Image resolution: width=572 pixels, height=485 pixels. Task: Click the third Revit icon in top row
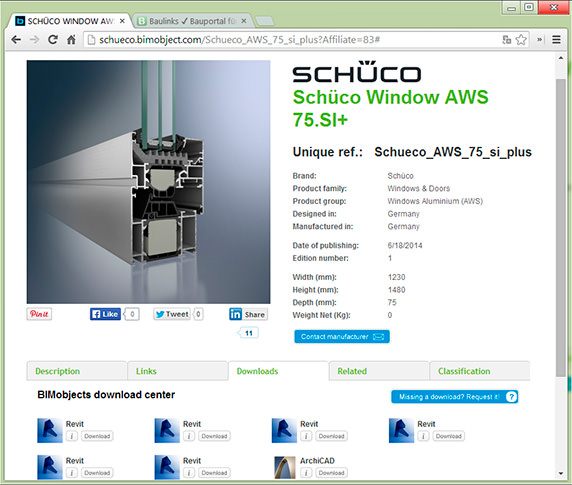[284, 430]
